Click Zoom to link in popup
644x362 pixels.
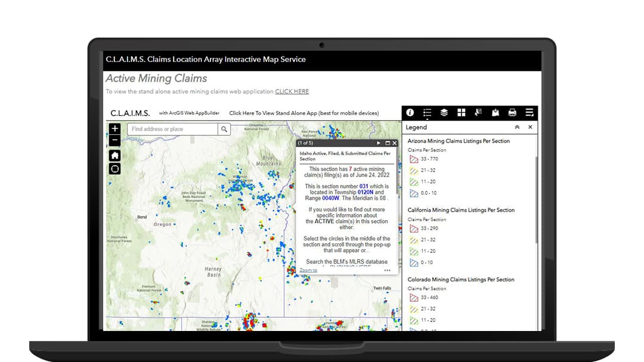point(308,270)
